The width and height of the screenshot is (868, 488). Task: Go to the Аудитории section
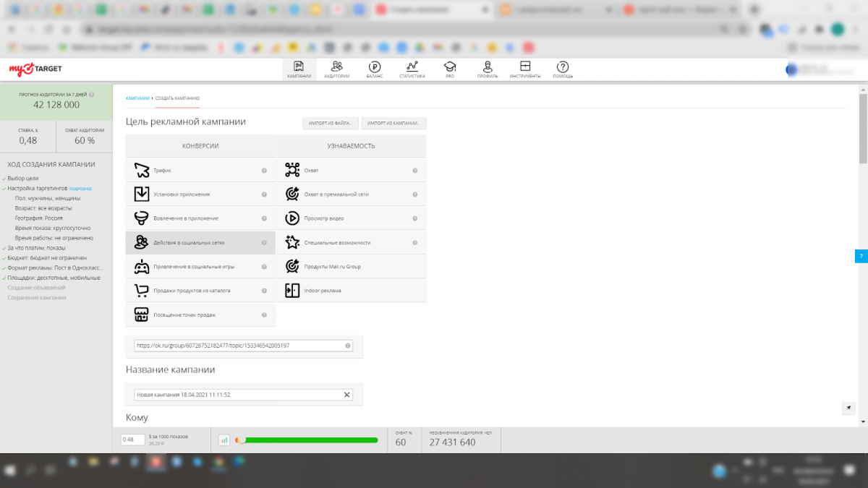(x=336, y=69)
